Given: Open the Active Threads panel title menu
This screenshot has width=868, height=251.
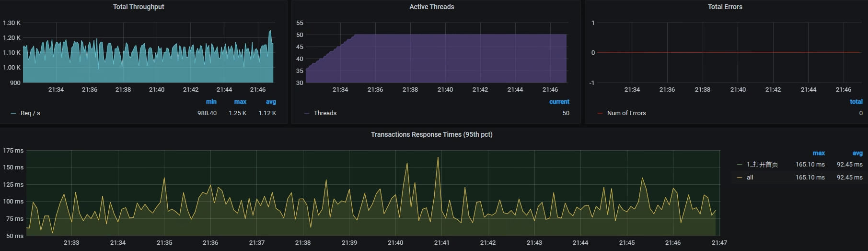Looking at the screenshot, I should [x=431, y=7].
